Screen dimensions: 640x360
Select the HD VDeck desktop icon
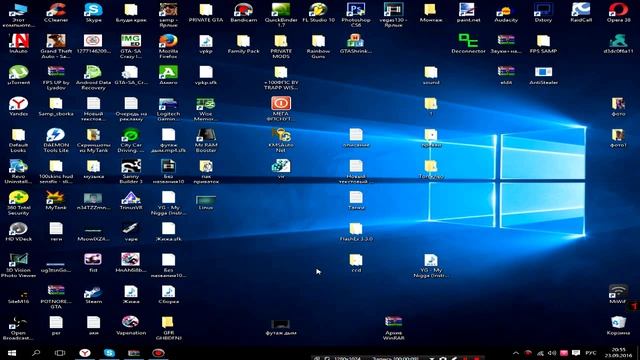(x=18, y=231)
